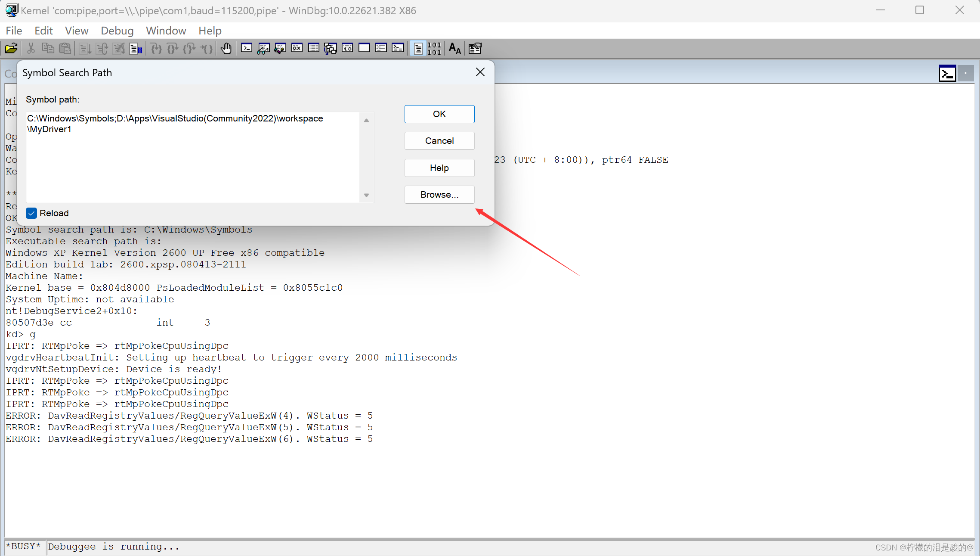The height and width of the screenshot is (556, 980).
Task: Open the Command Browser toolbar icon
Action: tap(398, 48)
